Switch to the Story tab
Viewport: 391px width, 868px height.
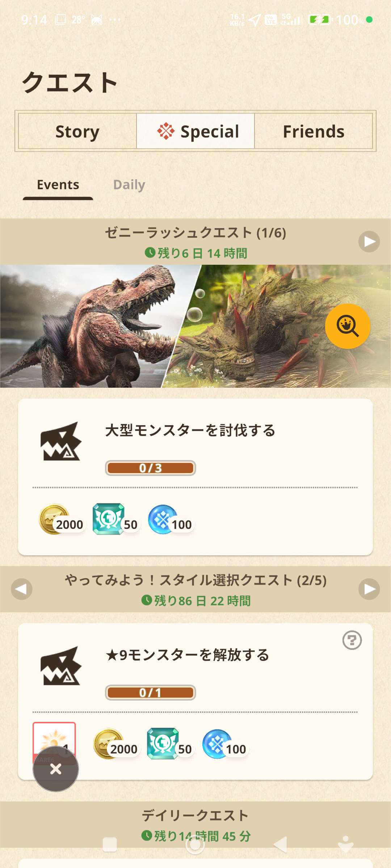[x=77, y=131]
